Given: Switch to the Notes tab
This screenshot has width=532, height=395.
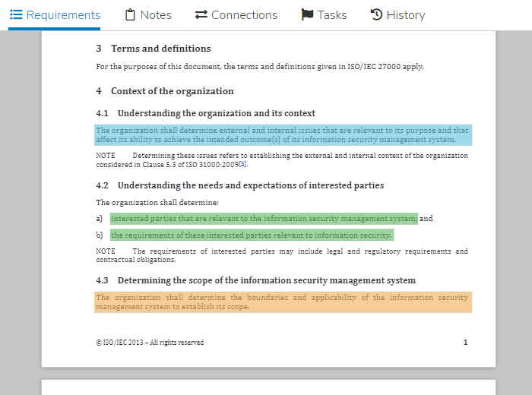Looking at the screenshot, I should [x=155, y=15].
